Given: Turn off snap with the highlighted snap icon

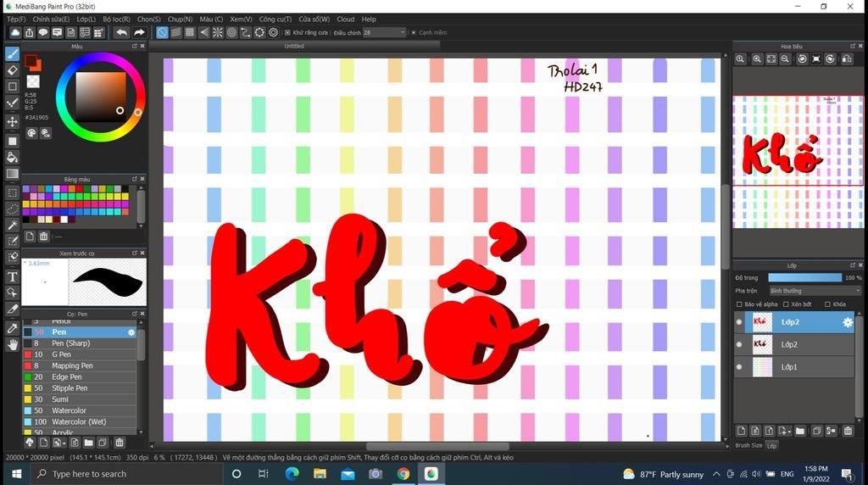Looking at the screenshot, I should 162,33.
